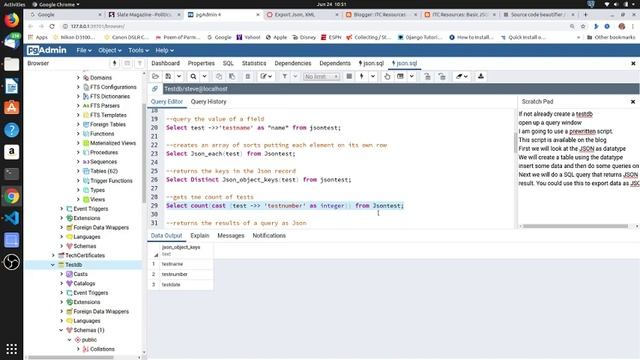
Task: Click the Rollback transaction toolbar icon
Action: coord(442,76)
